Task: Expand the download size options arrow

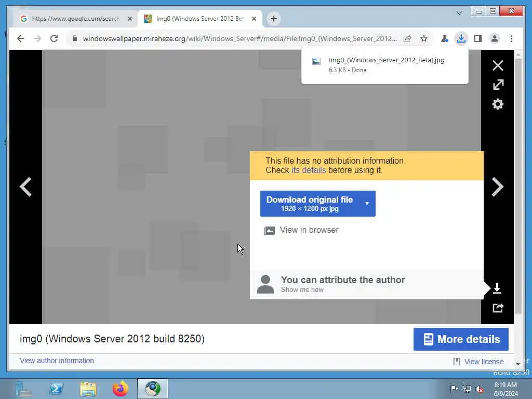Action: tap(367, 204)
